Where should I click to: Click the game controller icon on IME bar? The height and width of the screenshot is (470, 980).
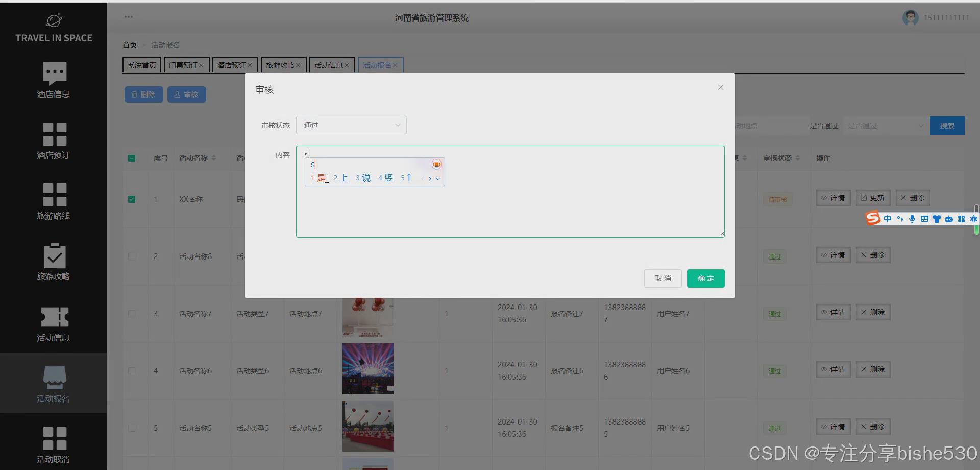pyautogui.click(x=949, y=219)
